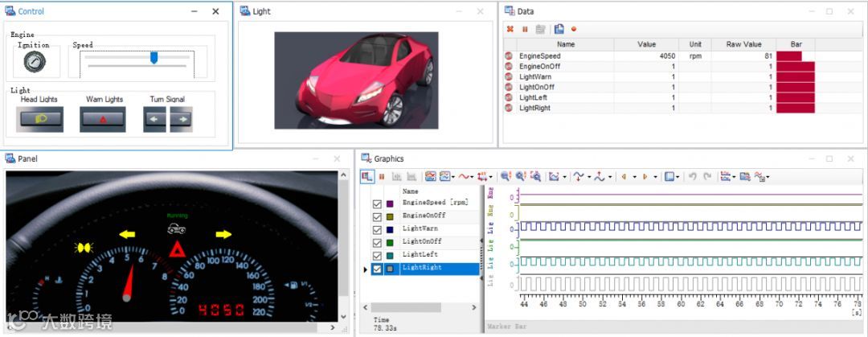Click the red axis-scaling icon in Graphics toolbar

(482, 177)
